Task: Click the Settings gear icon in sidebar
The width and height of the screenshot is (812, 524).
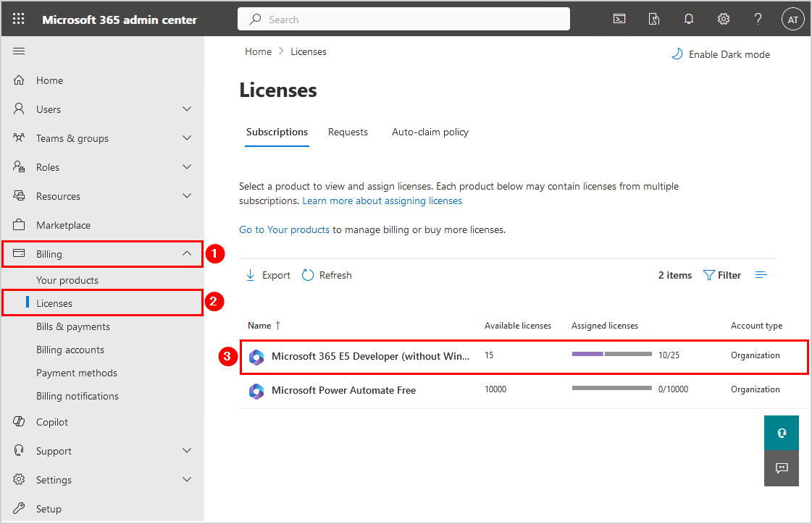Action: 19,480
